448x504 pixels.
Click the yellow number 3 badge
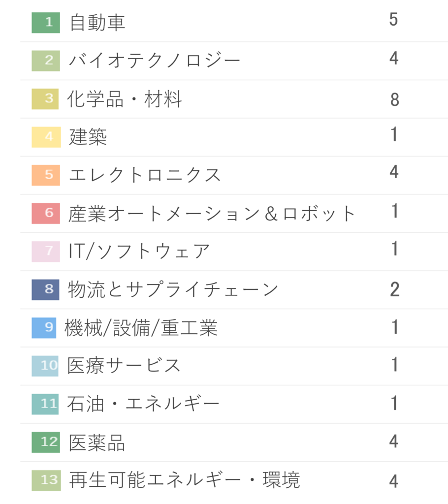coord(45,99)
